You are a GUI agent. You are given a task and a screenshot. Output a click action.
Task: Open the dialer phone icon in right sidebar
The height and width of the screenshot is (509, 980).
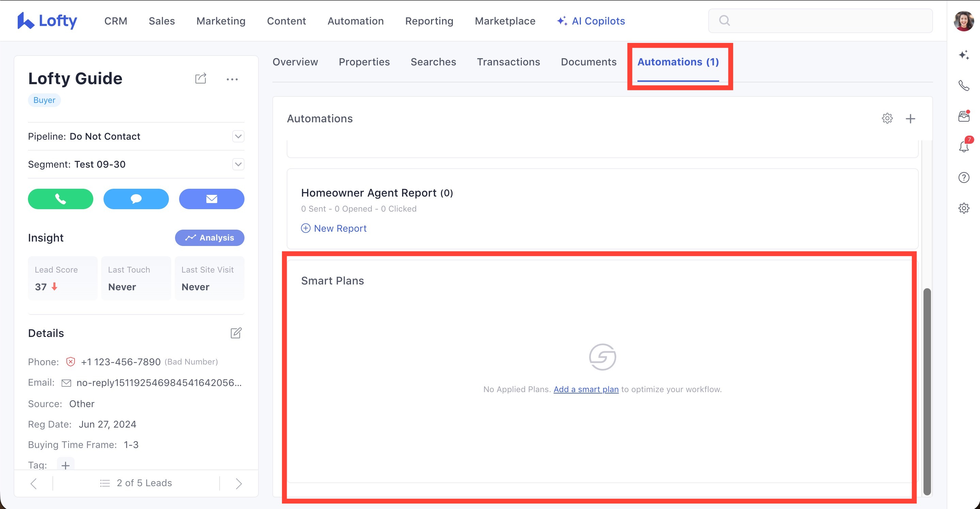964,86
